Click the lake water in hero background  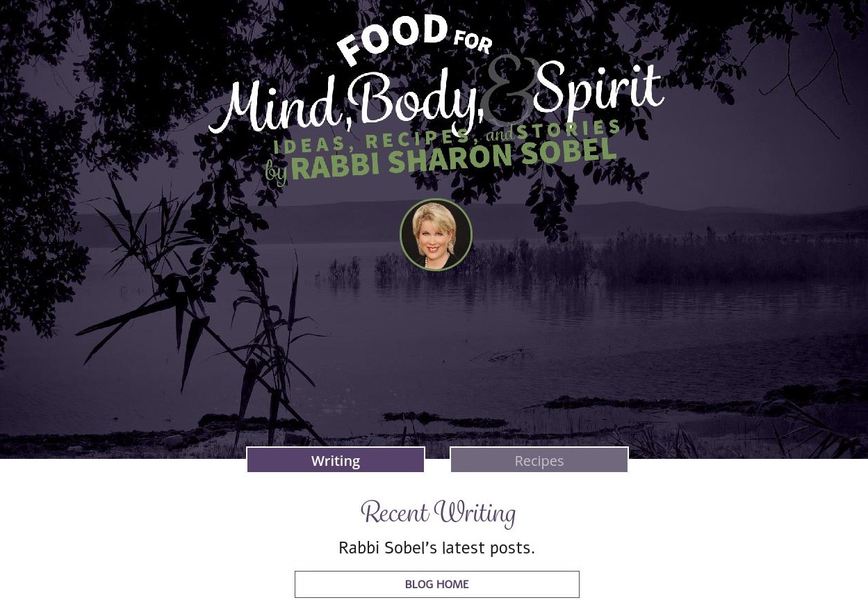625,327
